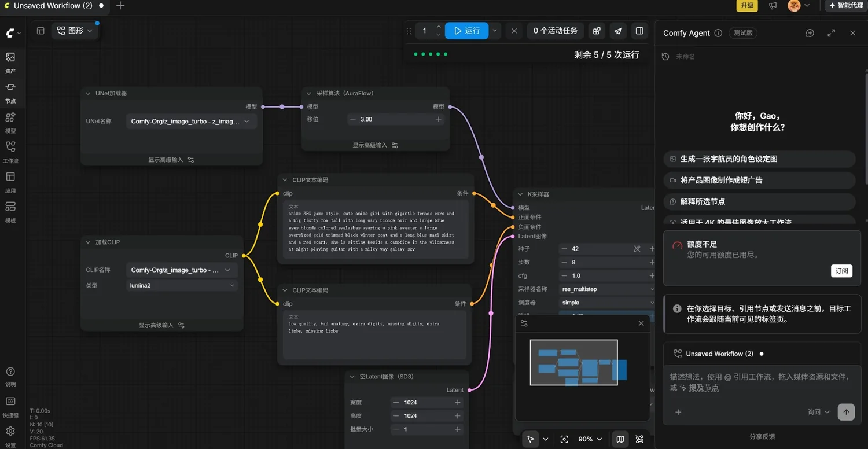Start a new Comfy Agent chat

tap(810, 33)
